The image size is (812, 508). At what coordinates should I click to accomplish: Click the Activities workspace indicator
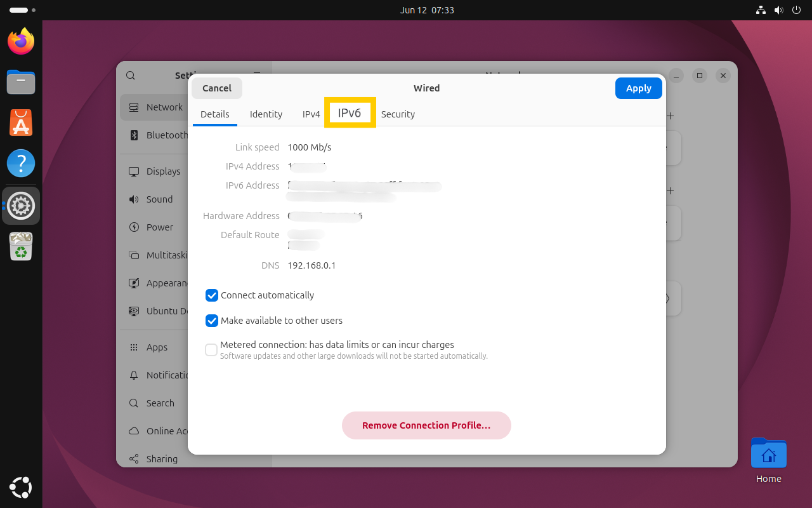tap(22, 10)
